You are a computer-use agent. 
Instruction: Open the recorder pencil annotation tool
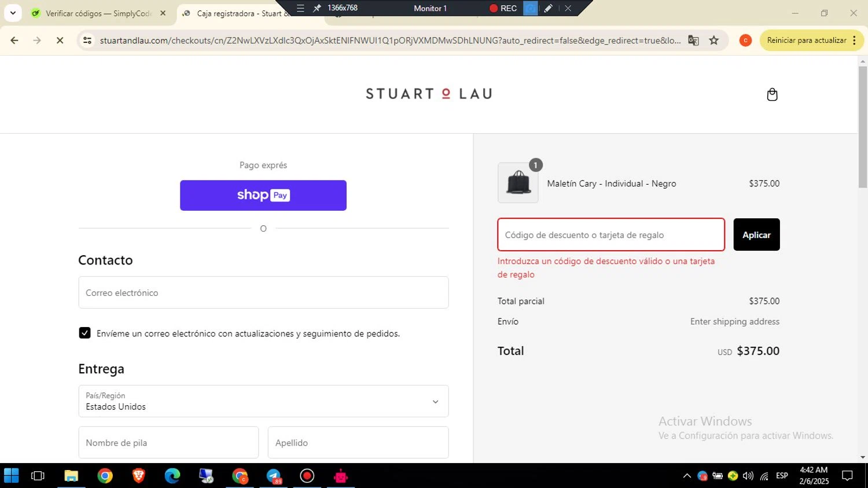548,8
